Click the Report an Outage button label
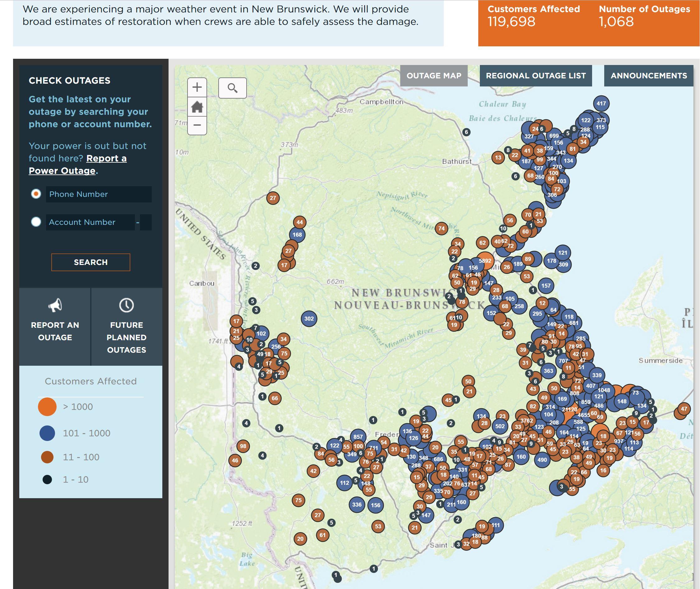Screen dimensions: 700x589 coord(55,331)
